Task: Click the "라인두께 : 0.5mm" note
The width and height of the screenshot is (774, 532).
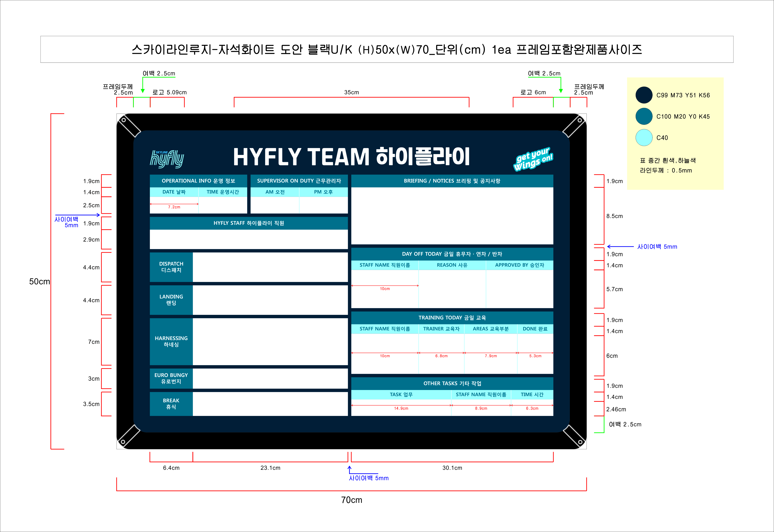Action: click(x=666, y=170)
